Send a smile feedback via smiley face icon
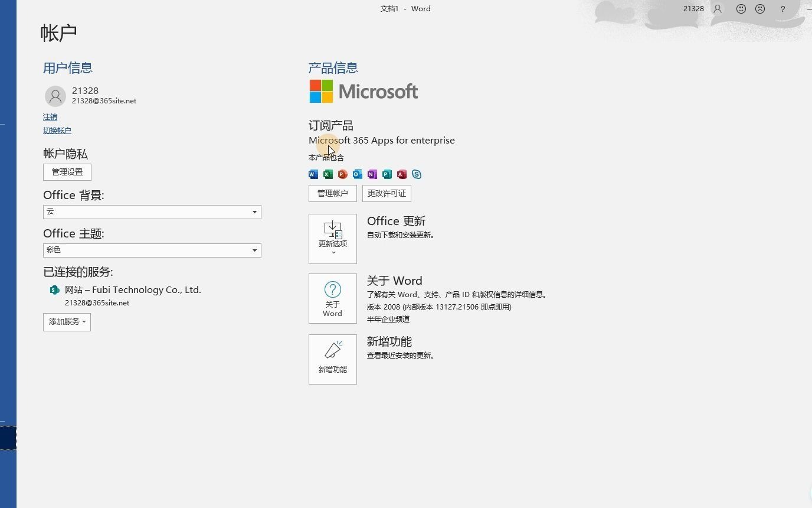The image size is (812, 508). point(741,9)
